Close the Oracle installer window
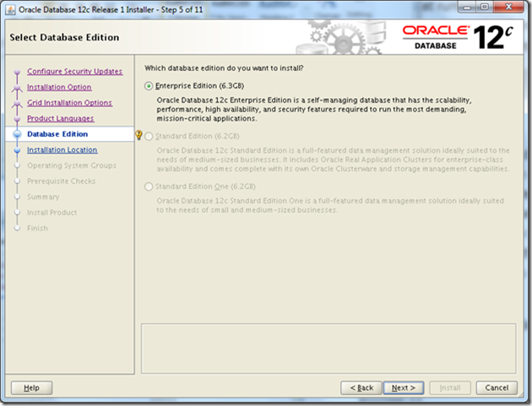Screen dimensions: 532x406 point(508,8)
